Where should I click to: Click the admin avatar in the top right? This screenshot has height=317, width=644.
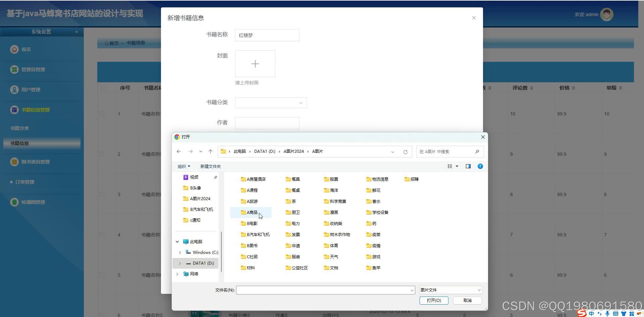606,14
